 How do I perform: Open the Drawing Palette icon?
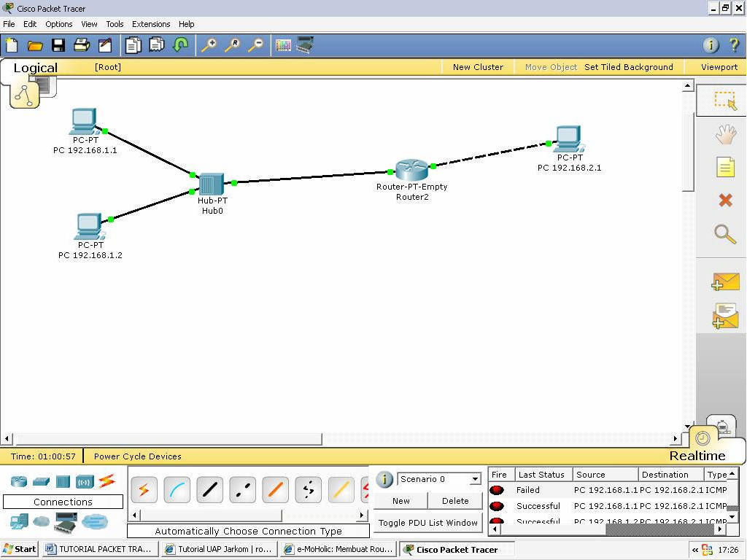click(283, 46)
